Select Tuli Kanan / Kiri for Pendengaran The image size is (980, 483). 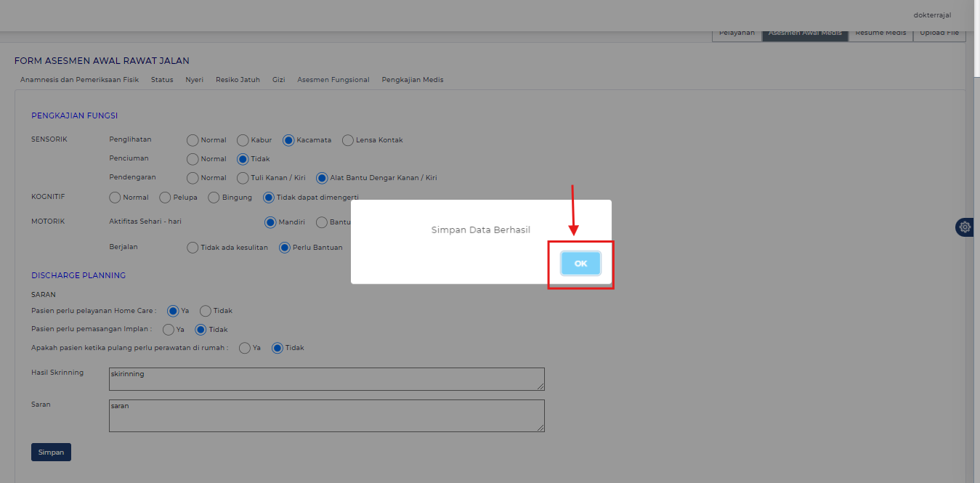tap(243, 178)
